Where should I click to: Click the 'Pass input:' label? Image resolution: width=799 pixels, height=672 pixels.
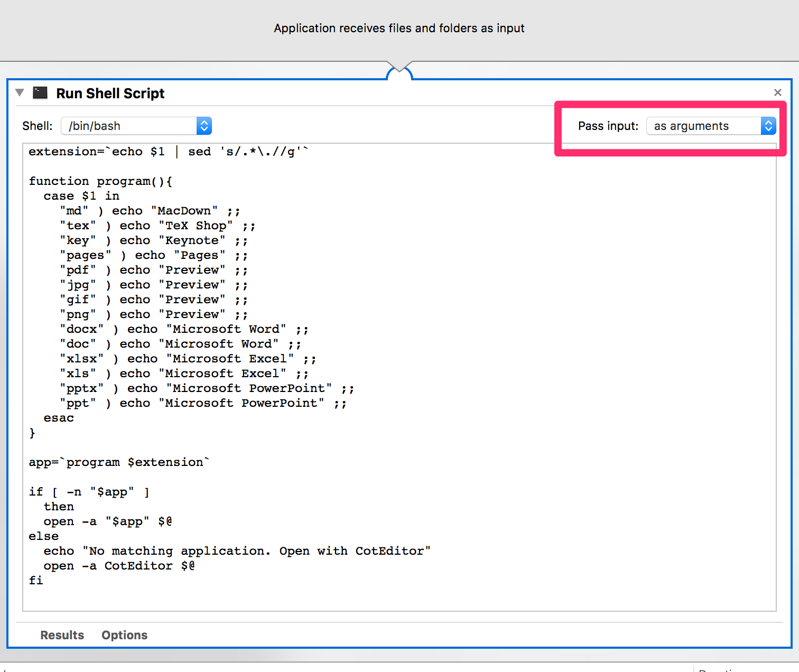click(x=608, y=126)
